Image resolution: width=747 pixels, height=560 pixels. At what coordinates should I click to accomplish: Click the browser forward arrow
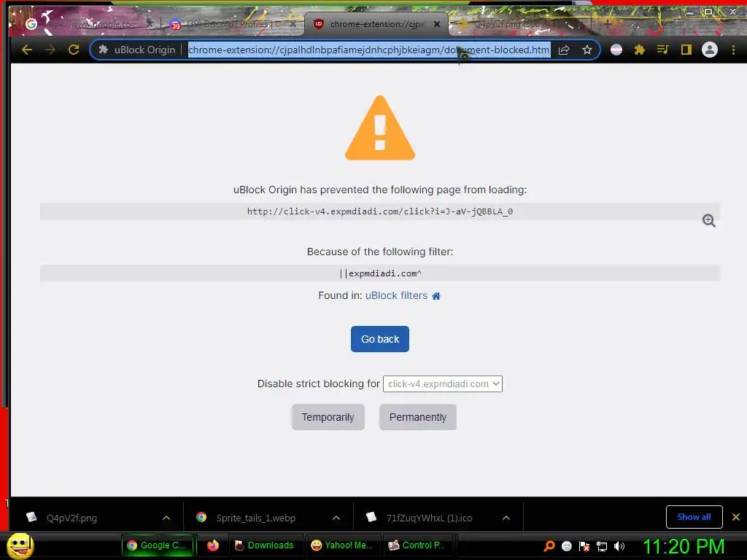[50, 50]
